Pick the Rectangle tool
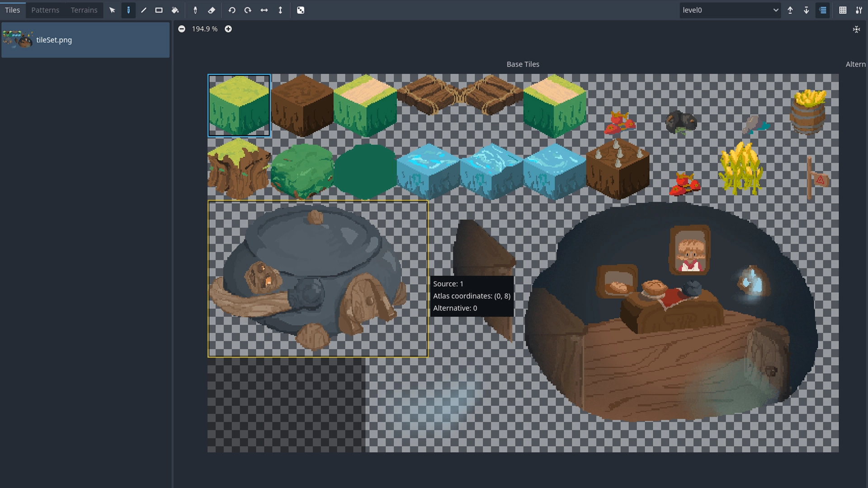 tap(159, 10)
